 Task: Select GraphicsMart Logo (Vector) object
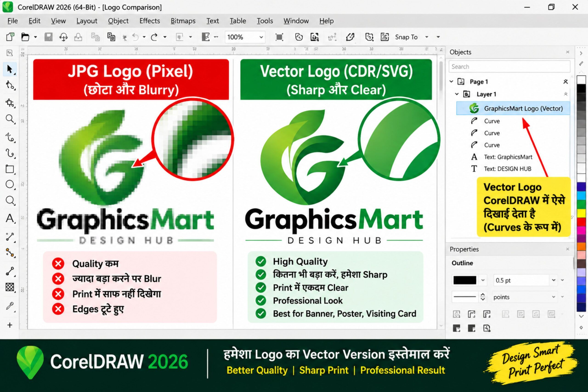click(513, 108)
